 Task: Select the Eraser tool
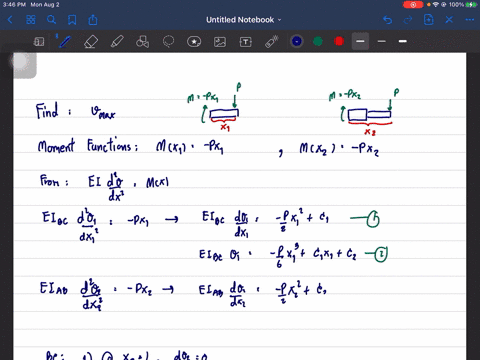(x=91, y=42)
